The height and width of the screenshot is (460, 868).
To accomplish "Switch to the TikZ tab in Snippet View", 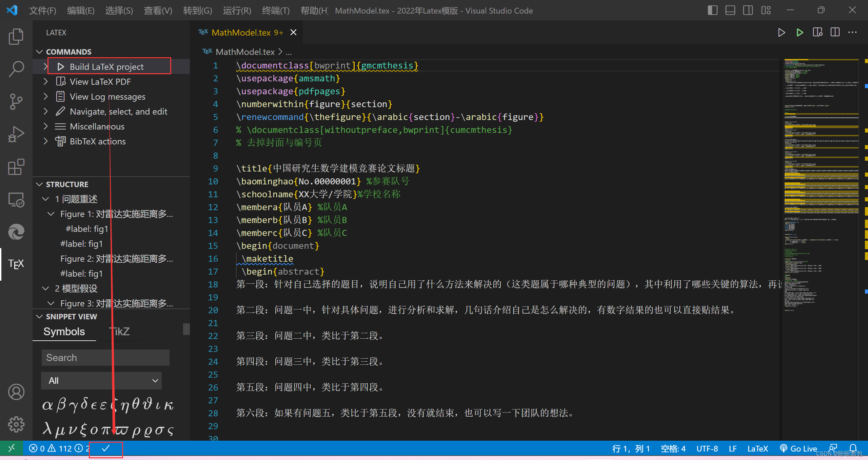I will point(119,331).
